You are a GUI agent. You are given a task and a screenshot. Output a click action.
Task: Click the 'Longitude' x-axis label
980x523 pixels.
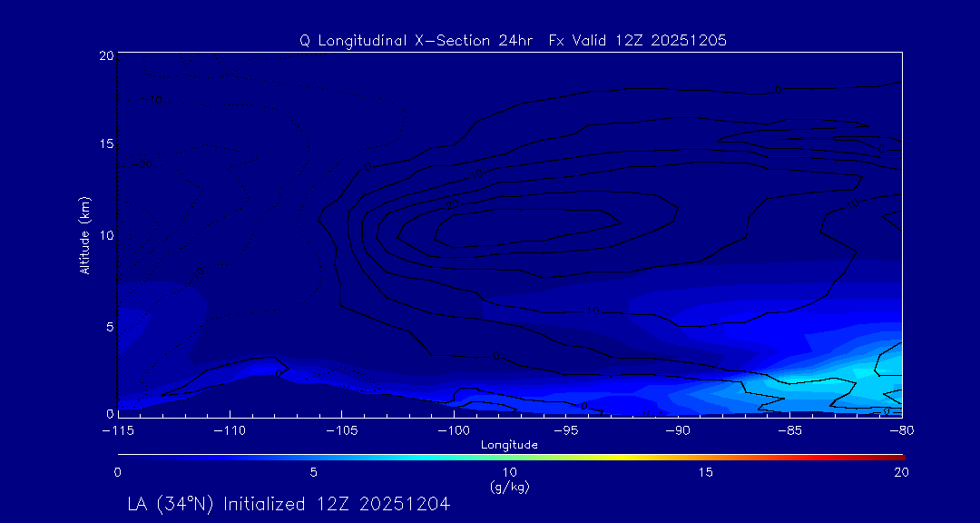click(509, 444)
